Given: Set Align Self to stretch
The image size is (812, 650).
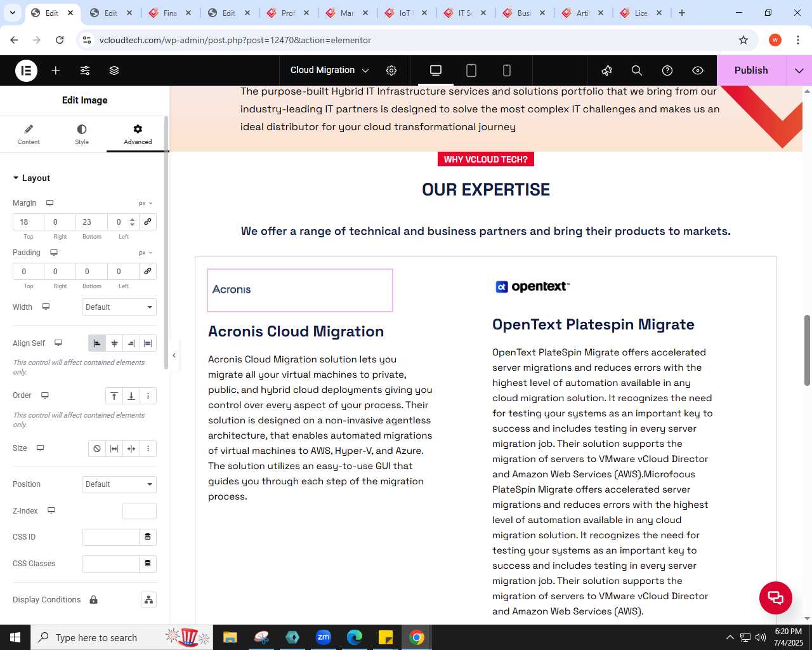Looking at the screenshot, I should coord(148,343).
